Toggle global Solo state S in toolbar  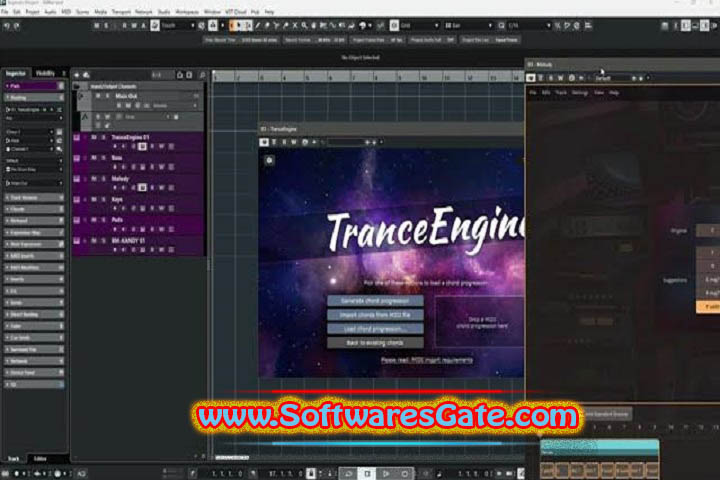pos(106,26)
